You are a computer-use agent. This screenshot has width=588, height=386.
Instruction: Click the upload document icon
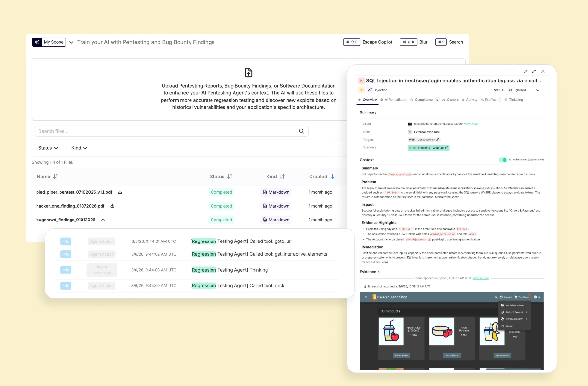pos(248,72)
